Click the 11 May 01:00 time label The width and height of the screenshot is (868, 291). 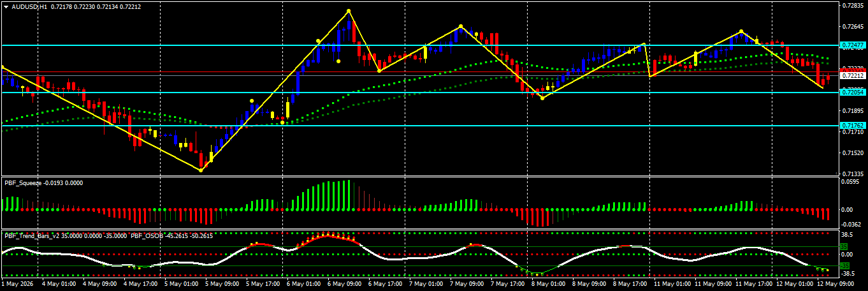point(672,283)
